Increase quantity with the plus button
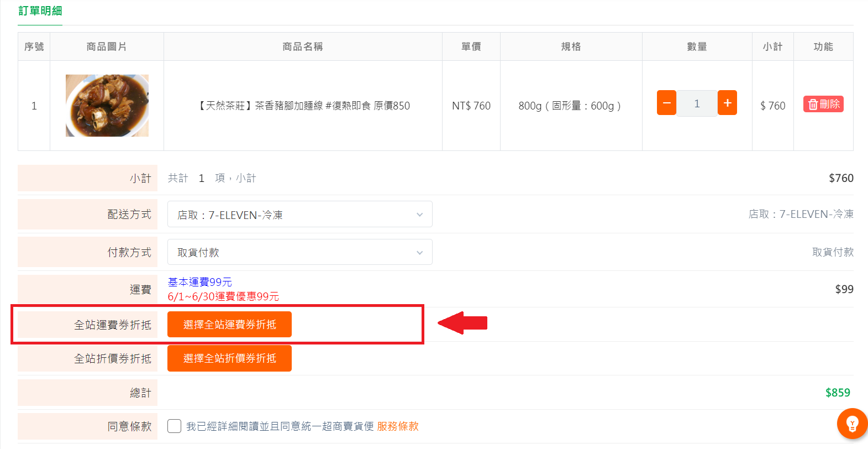The image size is (868, 449). (727, 103)
